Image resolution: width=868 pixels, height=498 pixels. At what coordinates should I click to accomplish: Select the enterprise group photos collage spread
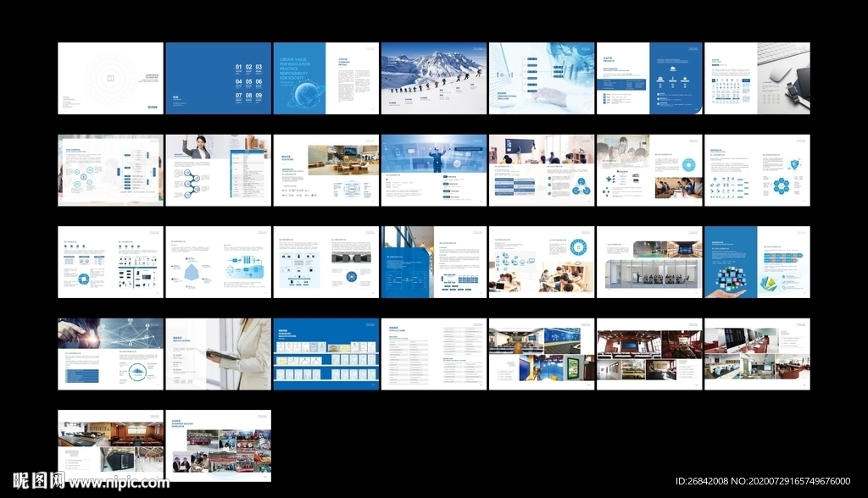click(219, 445)
